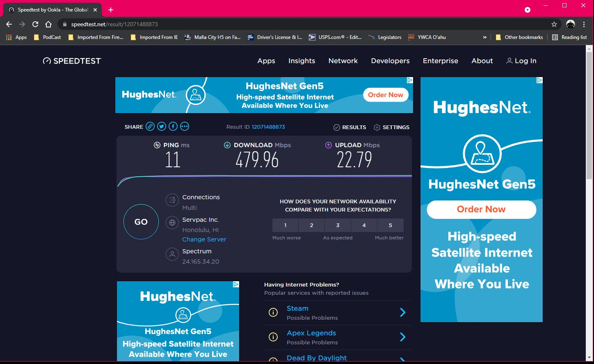
Task: Open the About menu item
Action: click(x=482, y=61)
